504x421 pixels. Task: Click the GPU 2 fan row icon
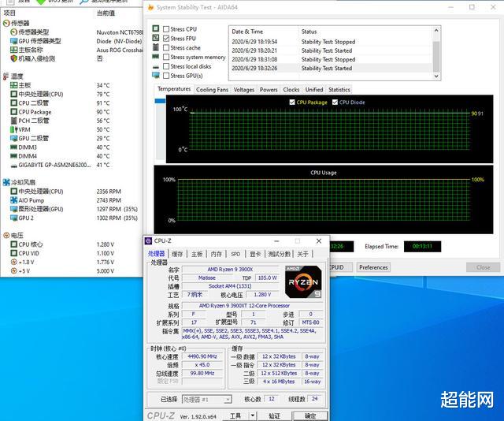click(14, 218)
